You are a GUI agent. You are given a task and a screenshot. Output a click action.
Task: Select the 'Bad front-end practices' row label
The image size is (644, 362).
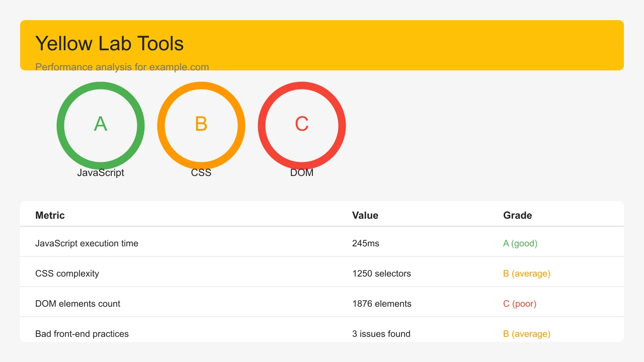click(x=82, y=334)
